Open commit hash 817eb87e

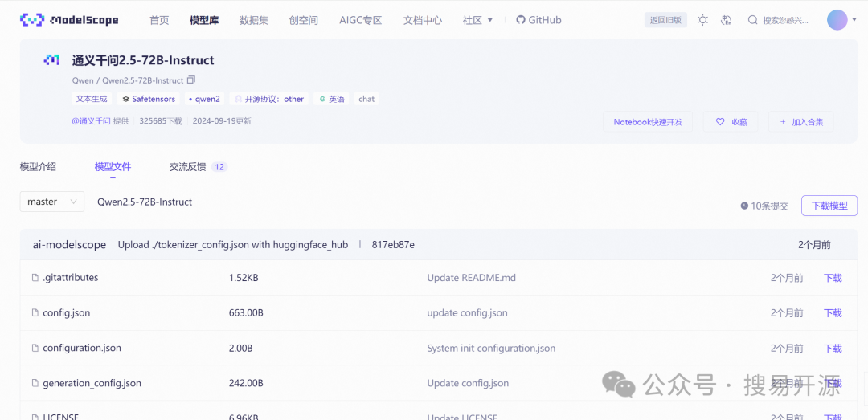393,245
